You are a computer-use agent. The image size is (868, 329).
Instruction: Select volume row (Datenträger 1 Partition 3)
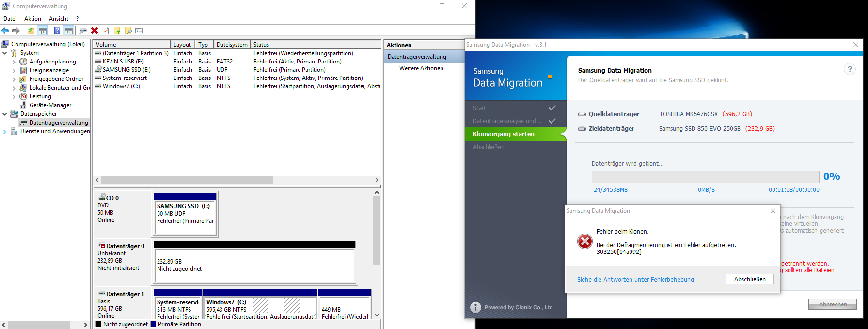tap(237, 53)
